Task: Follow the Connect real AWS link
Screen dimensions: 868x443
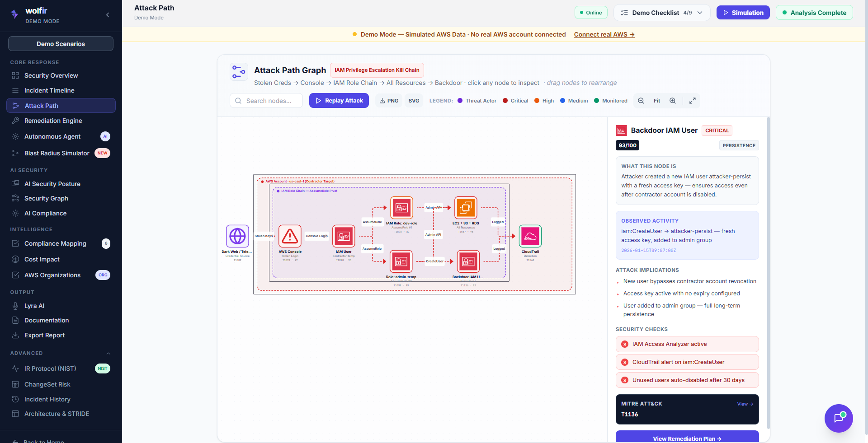Action: click(604, 34)
